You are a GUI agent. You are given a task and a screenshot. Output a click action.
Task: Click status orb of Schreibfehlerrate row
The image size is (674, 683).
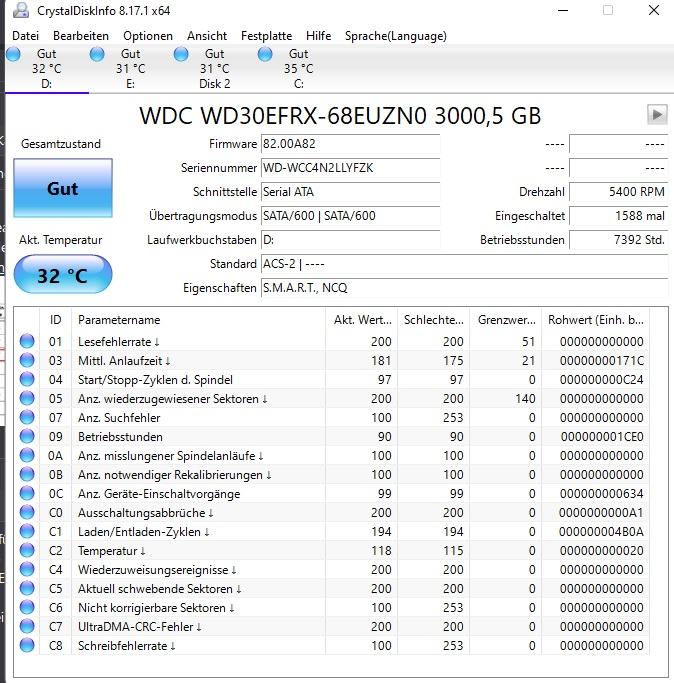27,645
